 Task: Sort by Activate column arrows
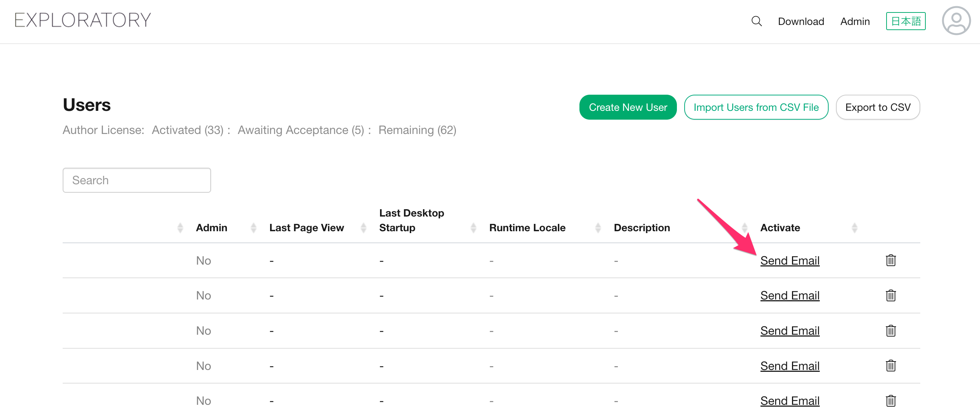(x=854, y=228)
